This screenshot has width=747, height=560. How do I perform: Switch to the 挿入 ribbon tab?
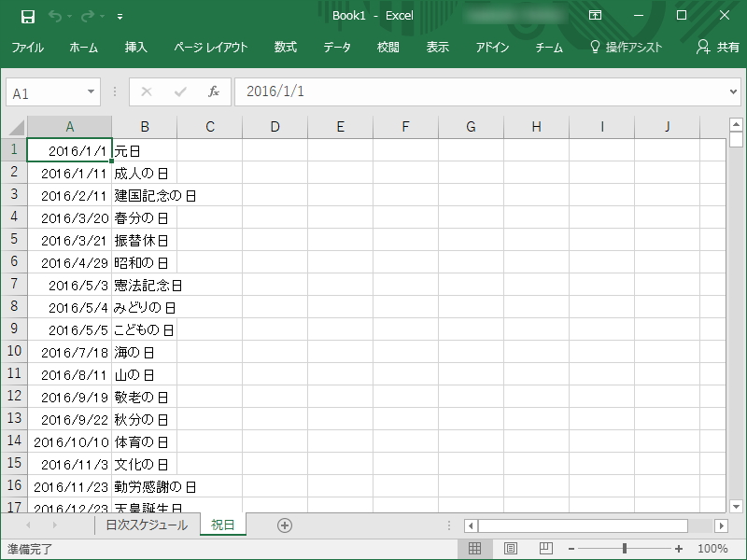pos(135,48)
